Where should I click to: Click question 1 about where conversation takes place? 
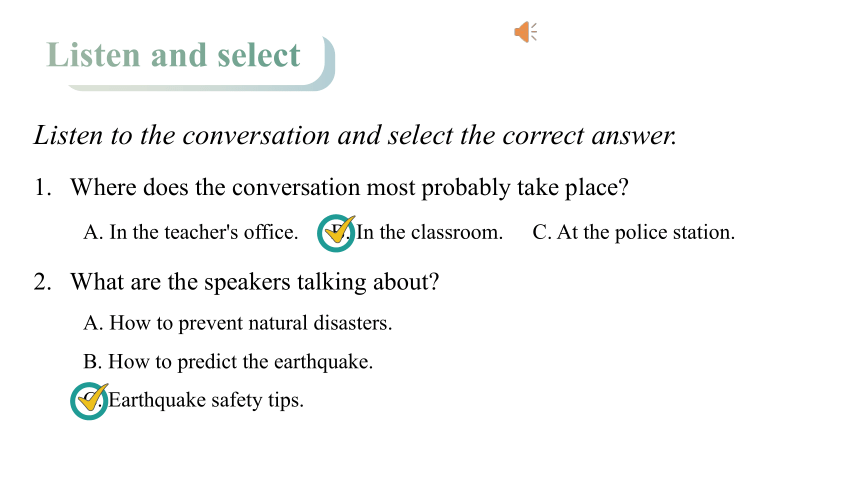pyautogui.click(x=349, y=188)
